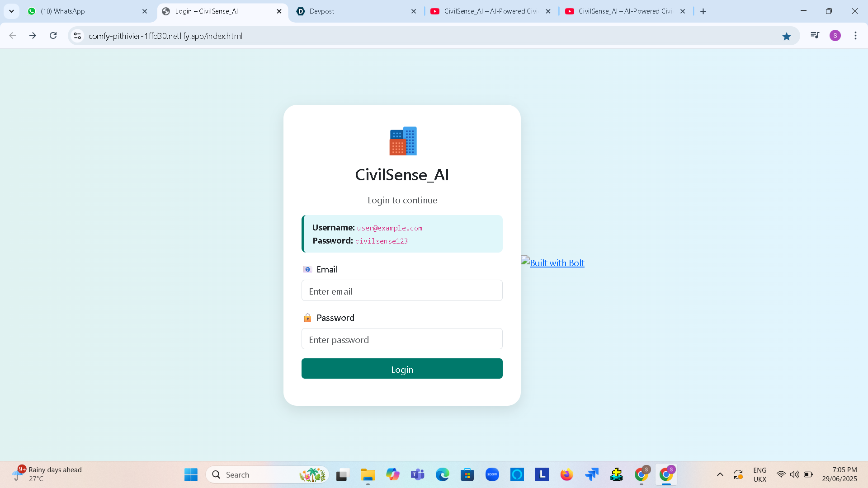Open the media control icon in toolbar

point(815,35)
